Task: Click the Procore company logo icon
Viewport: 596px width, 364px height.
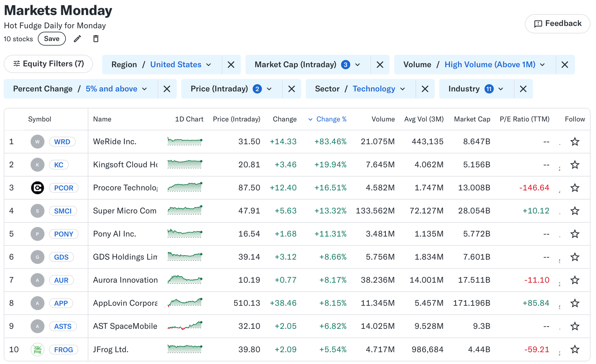Action: (38, 188)
